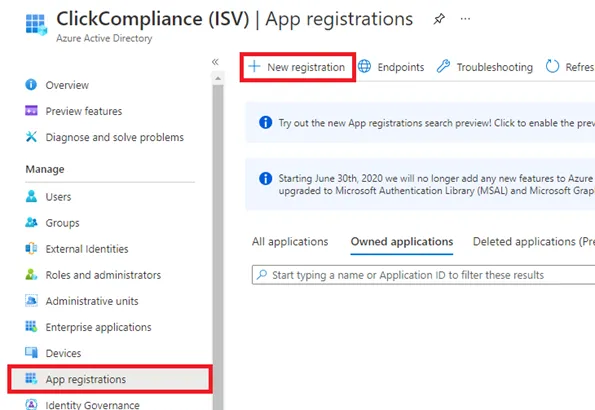Switch to All applications tab
The width and height of the screenshot is (595, 410).
(290, 241)
